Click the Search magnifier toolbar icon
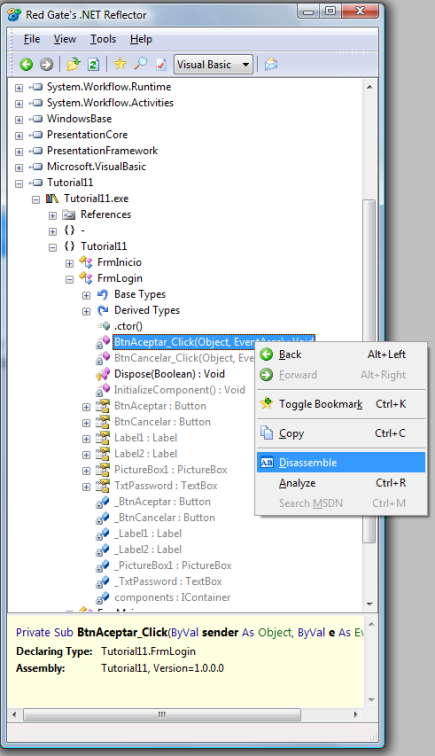 [x=140, y=64]
